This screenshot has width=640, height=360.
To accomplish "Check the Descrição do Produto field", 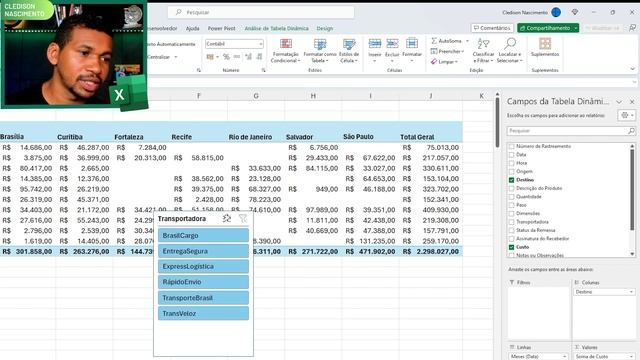I will point(511,188).
